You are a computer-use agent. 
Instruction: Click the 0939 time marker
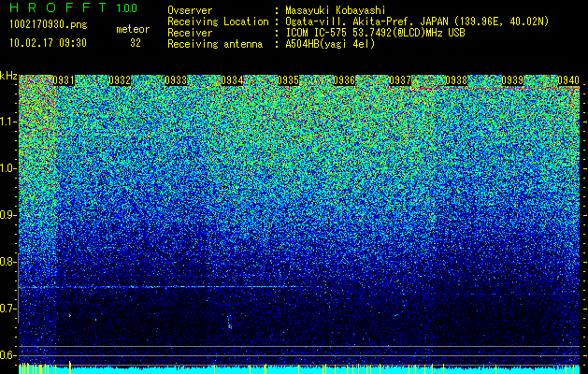coord(512,80)
